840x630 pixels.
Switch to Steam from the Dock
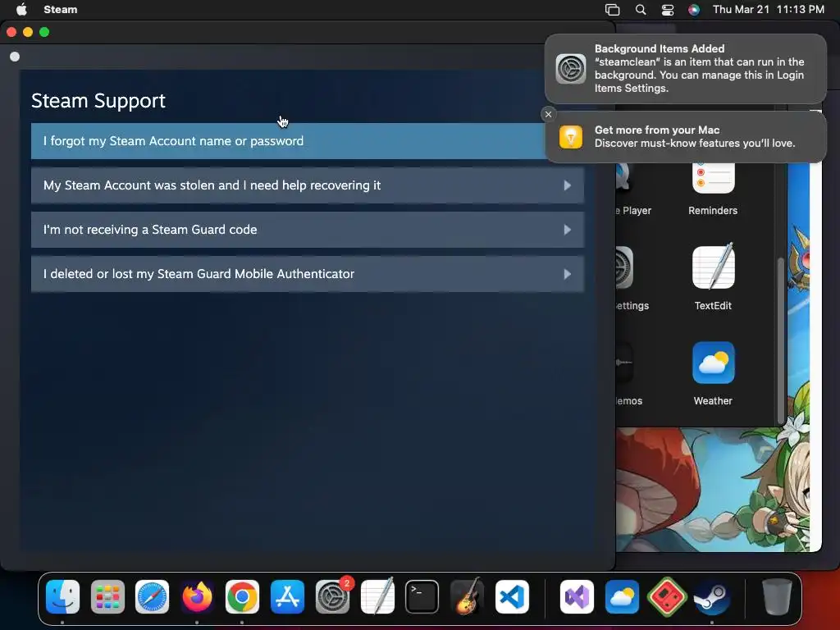tap(711, 597)
